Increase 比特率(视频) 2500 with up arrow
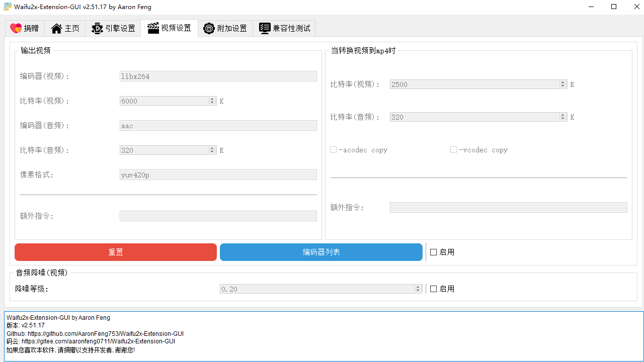Image resolution: width=644 pixels, height=362 pixels. [x=563, y=82]
